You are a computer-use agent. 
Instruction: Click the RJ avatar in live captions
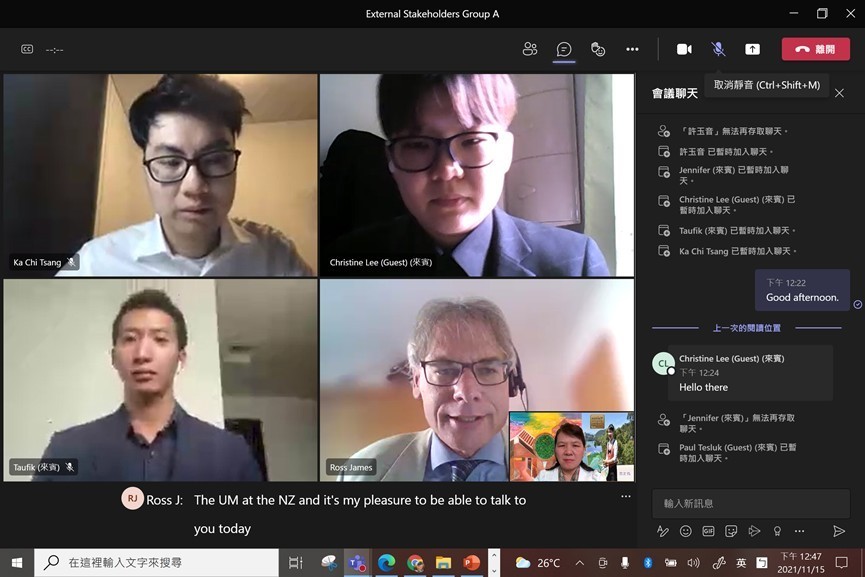coord(132,499)
